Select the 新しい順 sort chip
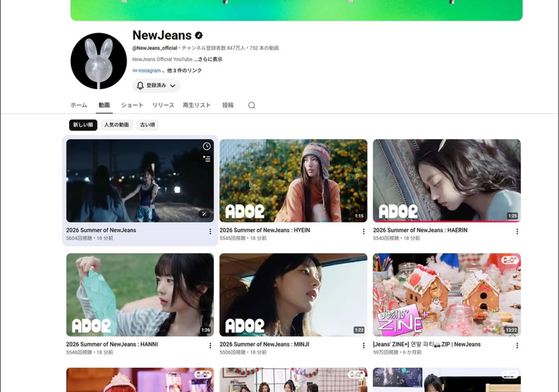 click(83, 125)
